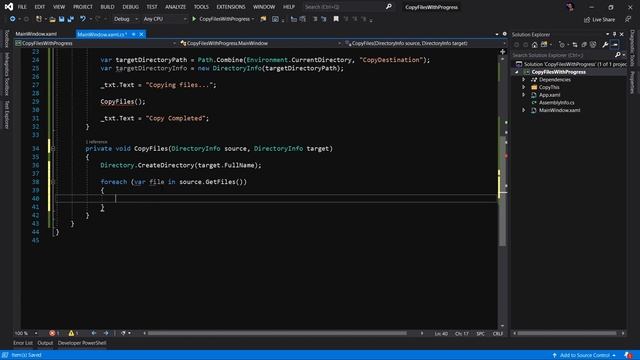This screenshot has height=360, width=640.
Task: Expand the Dependencies node
Action: [524, 80]
